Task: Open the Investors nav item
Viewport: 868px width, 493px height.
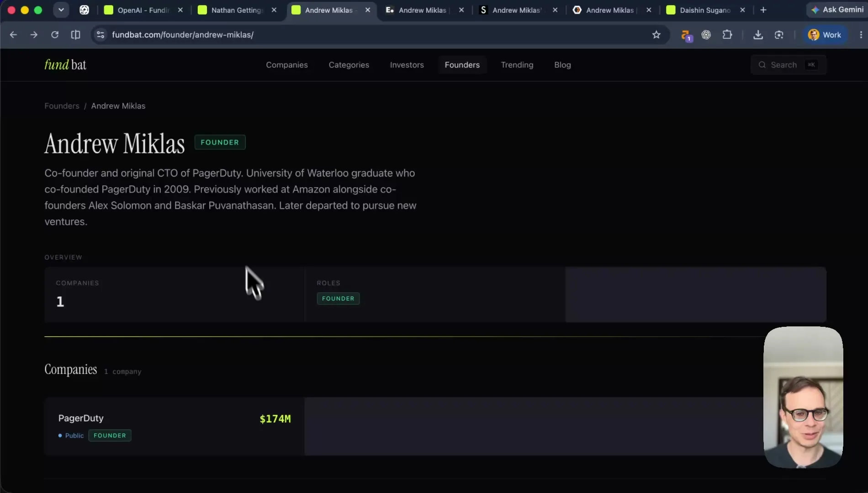Action: [407, 65]
